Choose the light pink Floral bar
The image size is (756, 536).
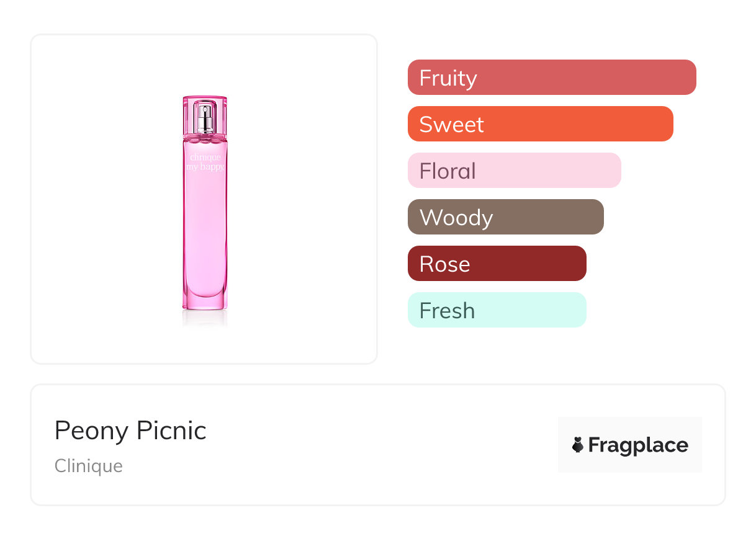tap(514, 171)
